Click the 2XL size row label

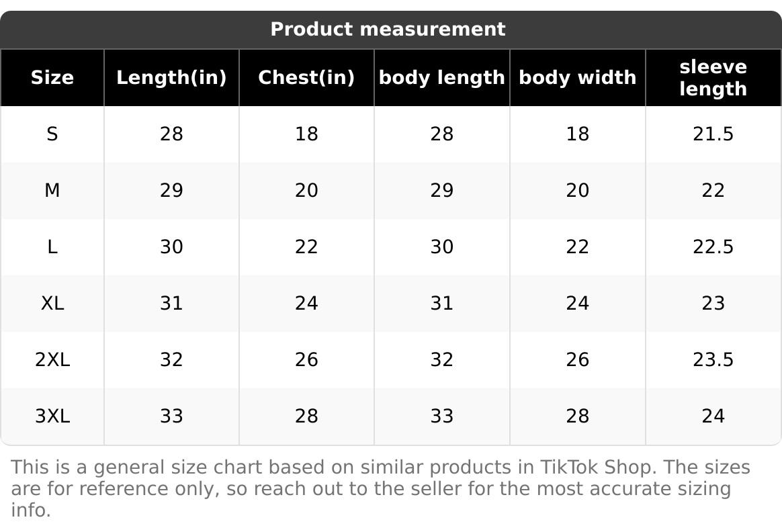[52, 360]
